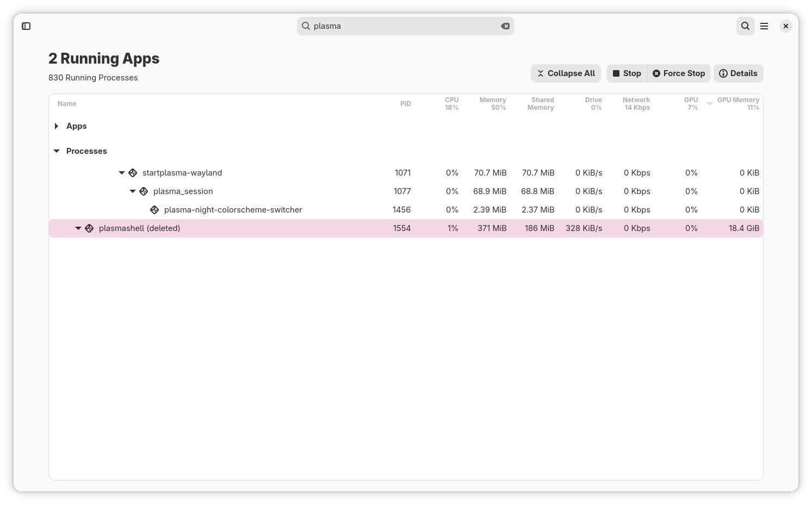Image resolution: width=812 pixels, height=505 pixels.
Task: Click the '2 Running Apps' heading
Action: click(x=104, y=59)
